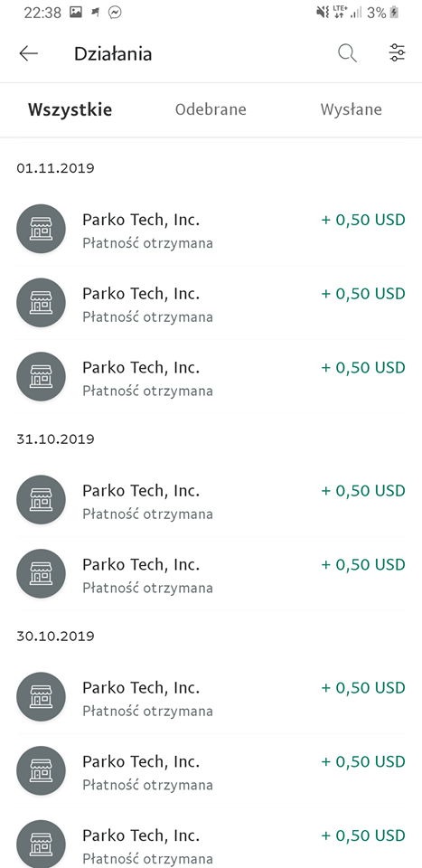Open second Parko Tech payment on 30.10.2019
This screenshot has width=422, height=868.
coord(211,771)
